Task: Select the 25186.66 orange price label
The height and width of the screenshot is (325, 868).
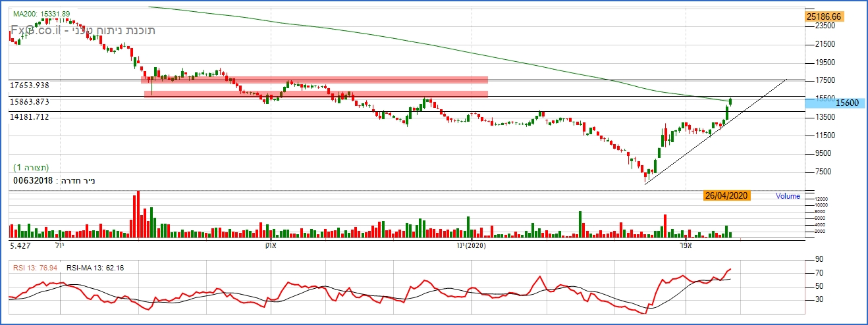Action: tap(824, 16)
